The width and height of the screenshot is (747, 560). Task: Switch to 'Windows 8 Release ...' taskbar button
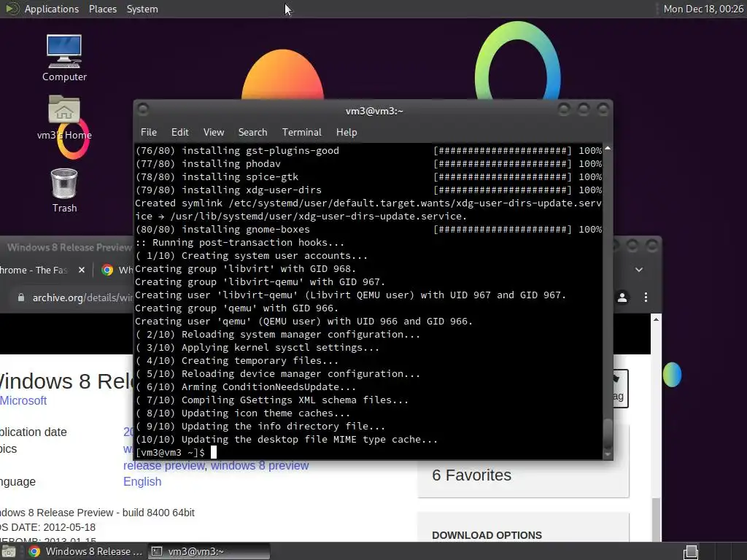coord(86,551)
